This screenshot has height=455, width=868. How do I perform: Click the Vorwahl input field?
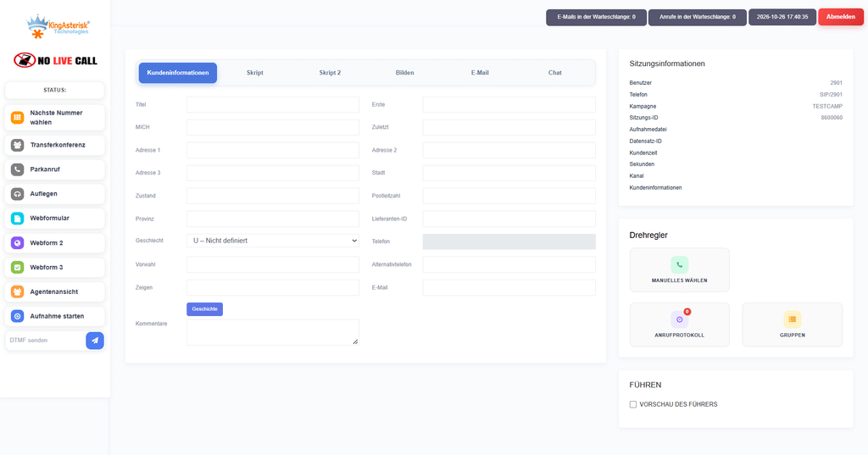click(x=272, y=264)
